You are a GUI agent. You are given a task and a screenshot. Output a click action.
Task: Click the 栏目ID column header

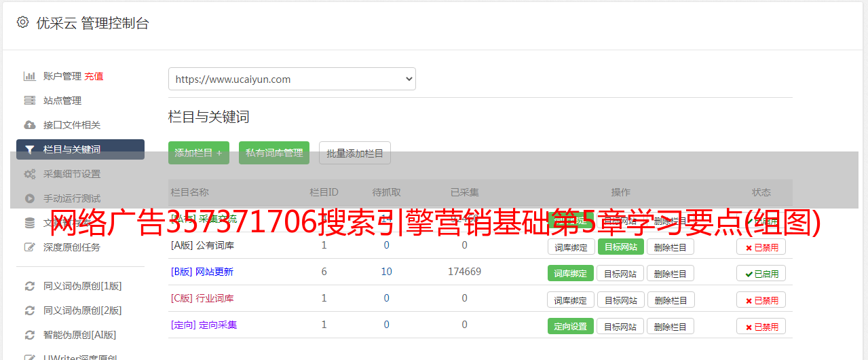pos(324,192)
